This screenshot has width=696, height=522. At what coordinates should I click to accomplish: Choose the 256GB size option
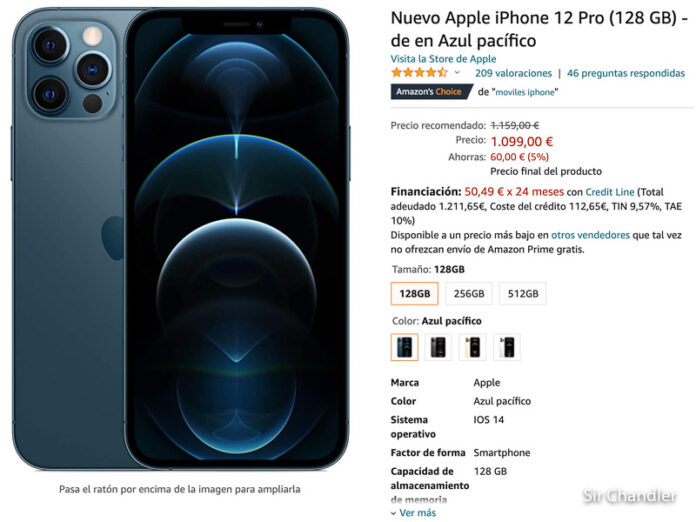469,293
